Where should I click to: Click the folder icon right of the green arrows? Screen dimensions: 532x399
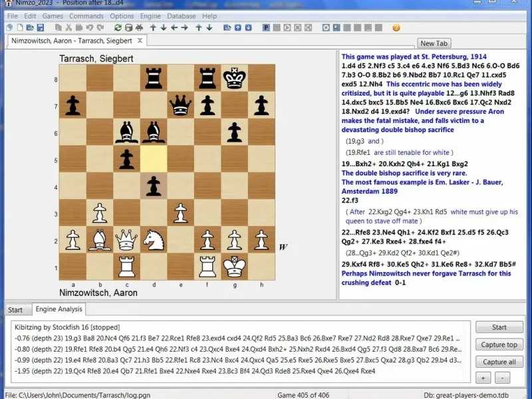(x=227, y=28)
